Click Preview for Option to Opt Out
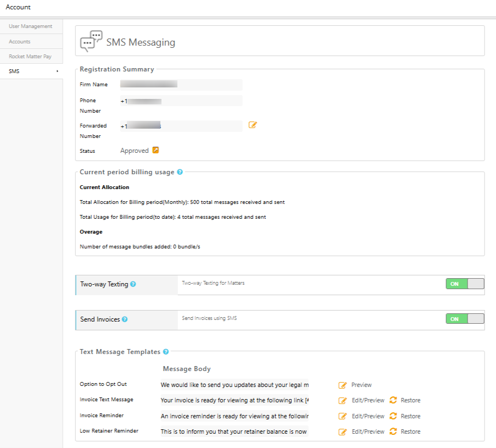 [361, 385]
